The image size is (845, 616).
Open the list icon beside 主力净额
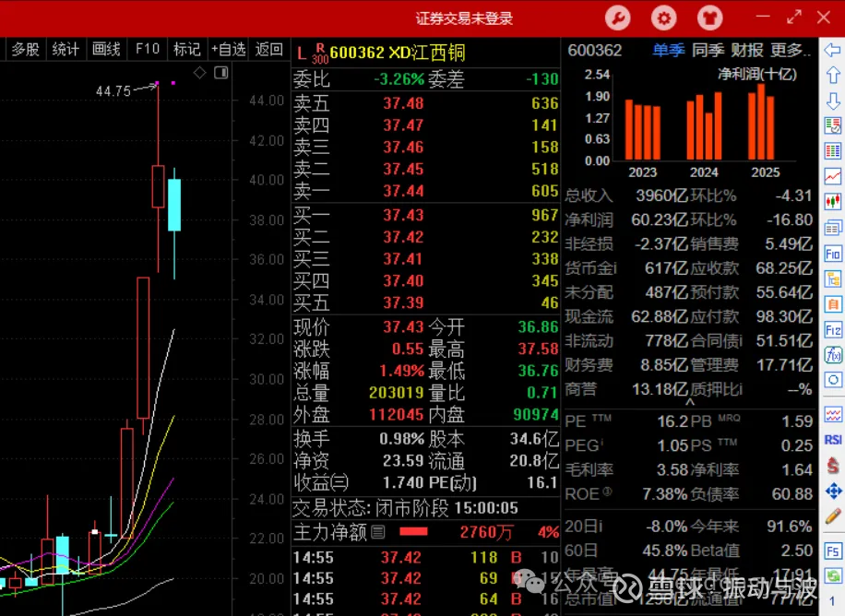378,532
